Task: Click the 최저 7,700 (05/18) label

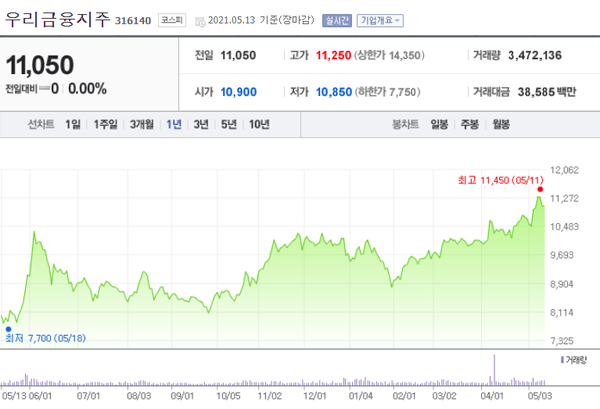Action: click(46, 338)
